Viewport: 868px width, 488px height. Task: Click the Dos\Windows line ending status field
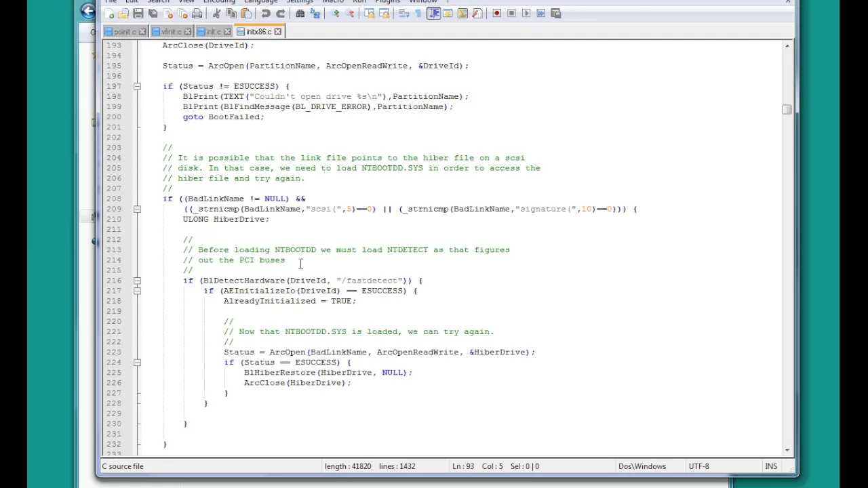click(642, 466)
